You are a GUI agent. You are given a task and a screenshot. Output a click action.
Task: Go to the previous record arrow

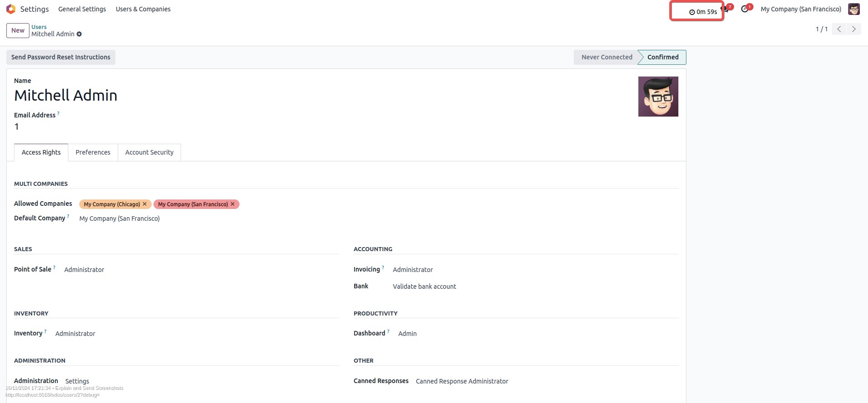839,29
